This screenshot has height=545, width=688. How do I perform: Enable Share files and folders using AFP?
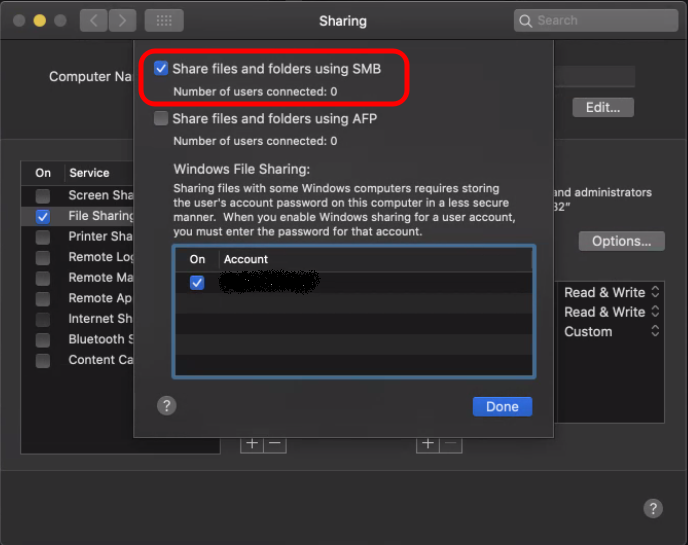click(161, 119)
